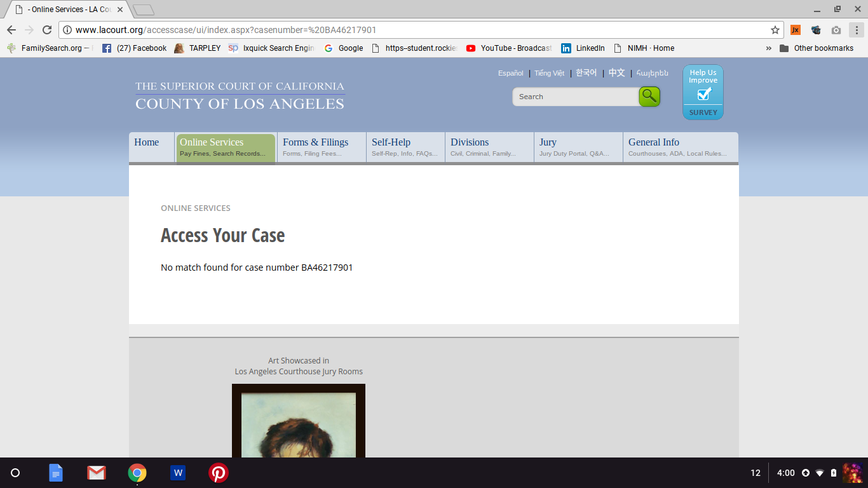
Task: Switch the site language to Chinese 中文
Action: [x=616, y=73]
